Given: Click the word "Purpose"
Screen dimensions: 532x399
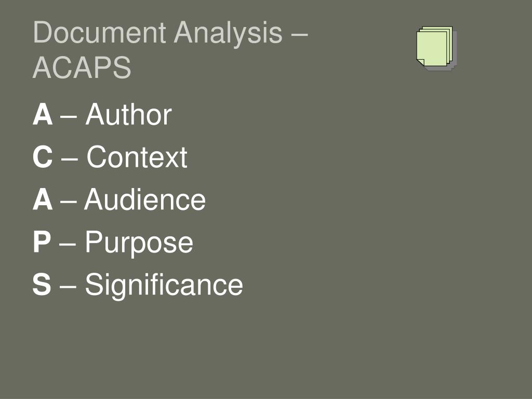Looking at the screenshot, I should point(139,243).
